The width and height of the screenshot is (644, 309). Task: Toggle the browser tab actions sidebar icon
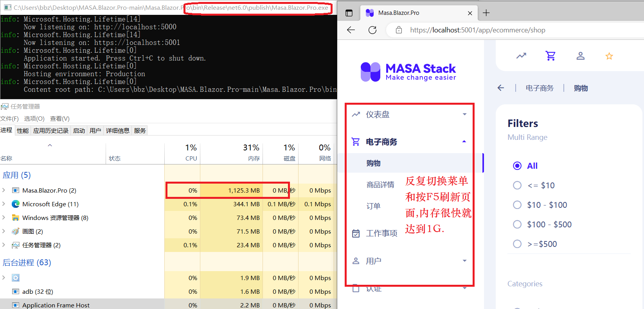pos(349,13)
